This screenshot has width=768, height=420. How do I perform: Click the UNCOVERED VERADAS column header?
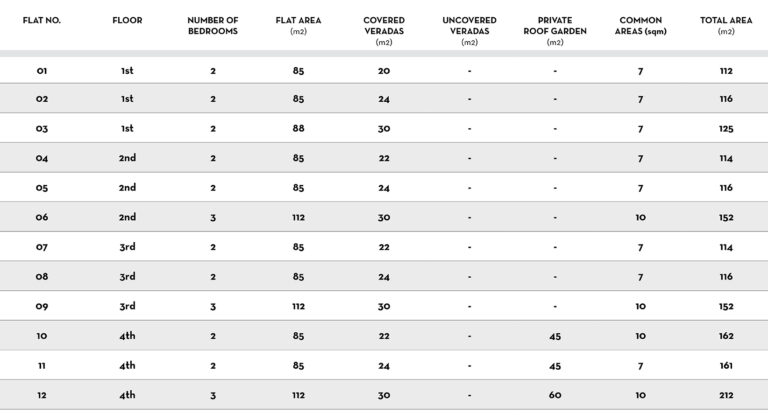point(469,31)
